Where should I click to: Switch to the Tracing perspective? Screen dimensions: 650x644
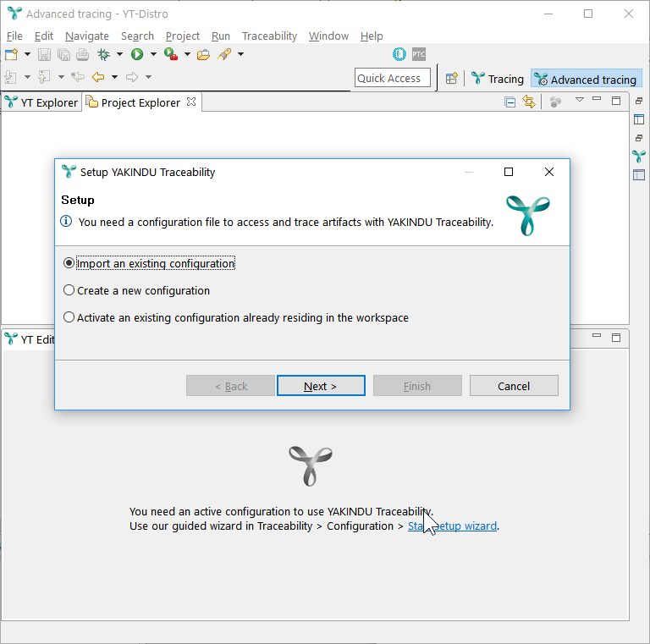tap(498, 79)
